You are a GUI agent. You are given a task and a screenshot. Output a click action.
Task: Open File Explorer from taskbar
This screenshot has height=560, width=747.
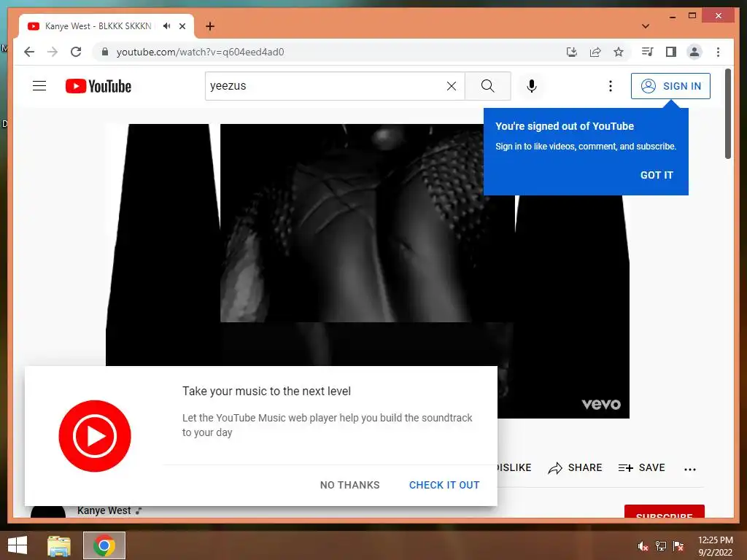[59, 545]
